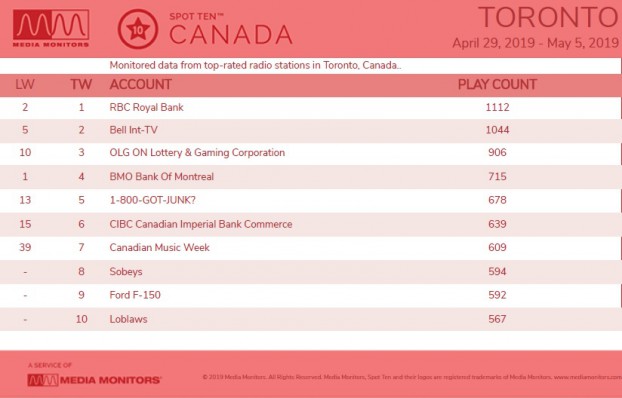622x398 pixels.
Task: Click the RBC Royal Bank account row
Action: 311,108
